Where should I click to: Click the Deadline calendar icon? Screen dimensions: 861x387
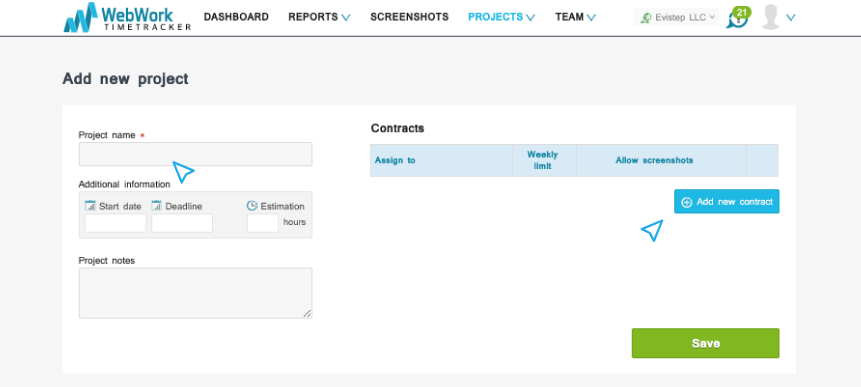[156, 206]
